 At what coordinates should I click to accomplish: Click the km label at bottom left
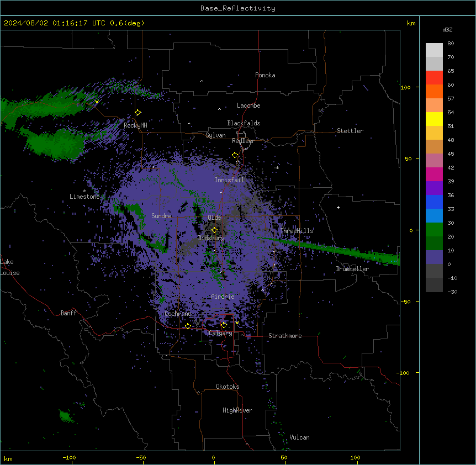coord(8,459)
